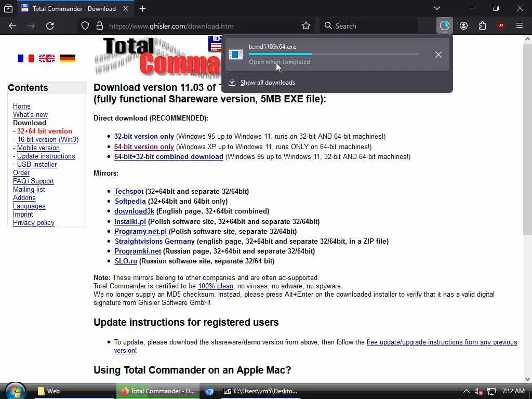Click the uBlock Origin extension icon
The image size is (532, 399).
click(x=501, y=26)
